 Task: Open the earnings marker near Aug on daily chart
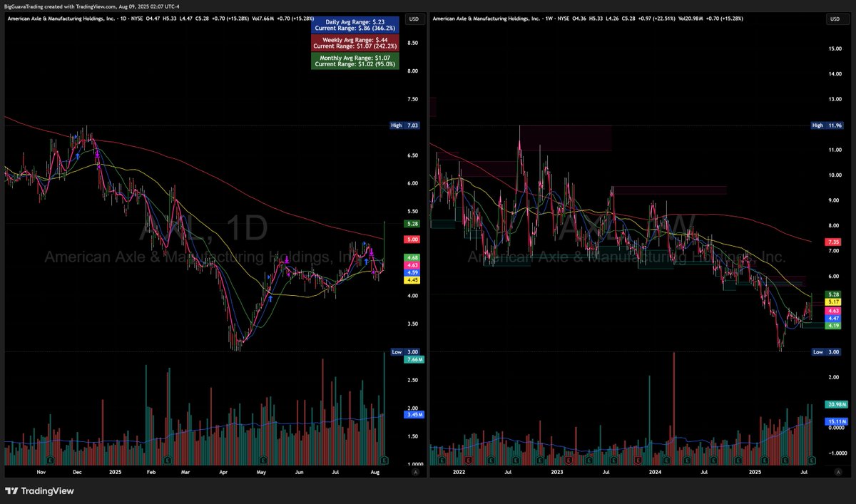pyautogui.click(x=384, y=459)
